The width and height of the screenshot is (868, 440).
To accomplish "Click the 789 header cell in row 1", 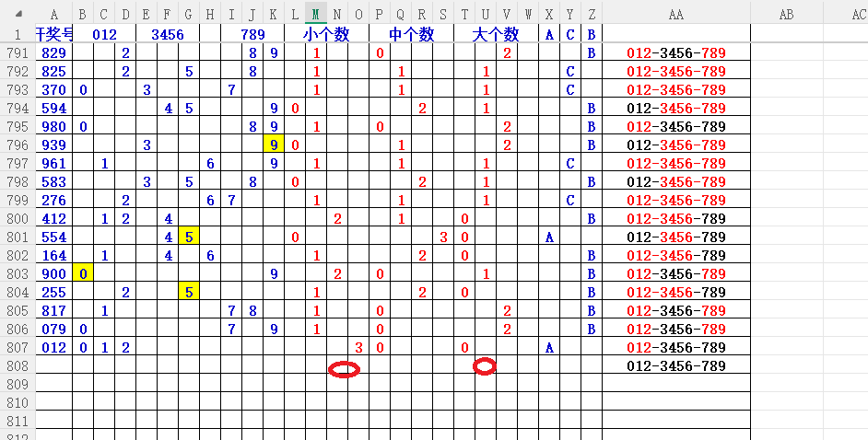I will pos(252,35).
